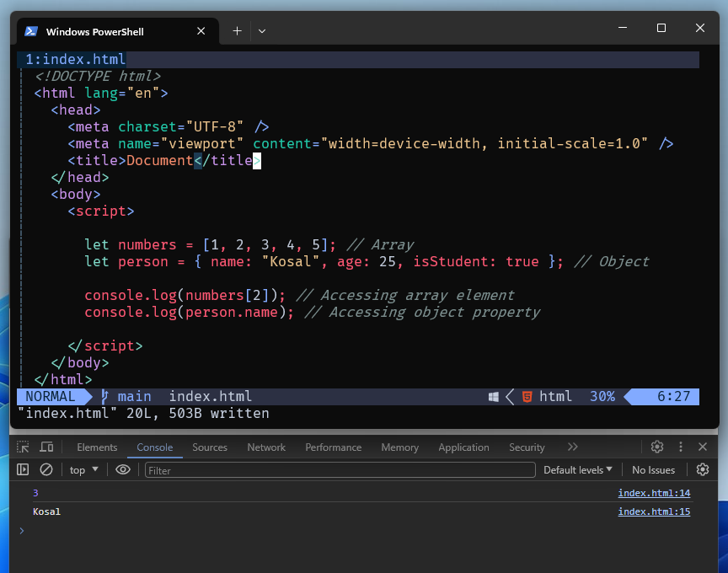Click the git branch icon in statusline
Screen dimensions: 728x573
click(105, 397)
